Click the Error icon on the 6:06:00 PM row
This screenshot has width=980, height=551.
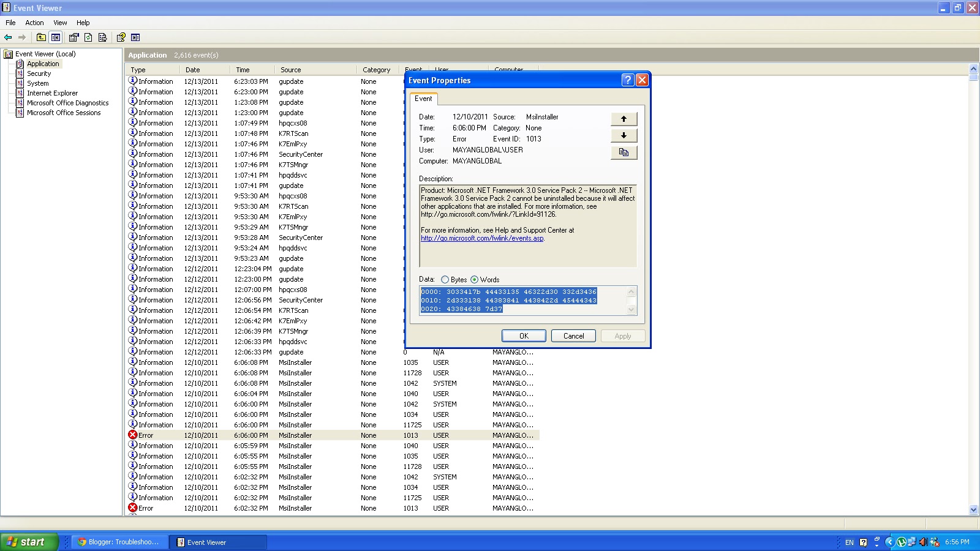(x=132, y=435)
